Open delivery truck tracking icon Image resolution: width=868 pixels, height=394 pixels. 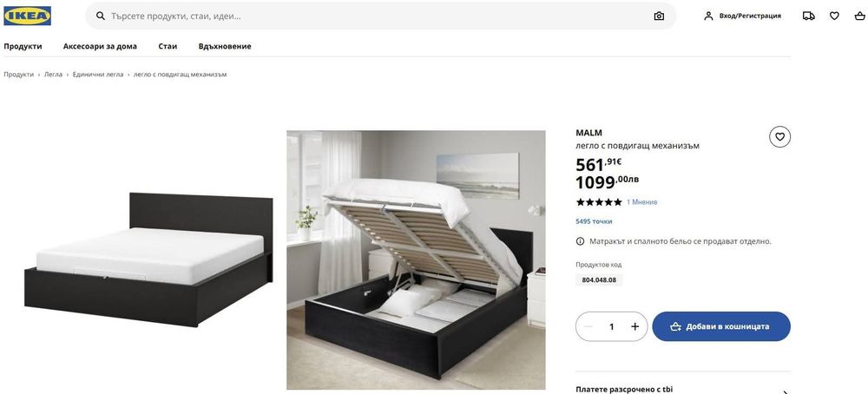coord(808,16)
